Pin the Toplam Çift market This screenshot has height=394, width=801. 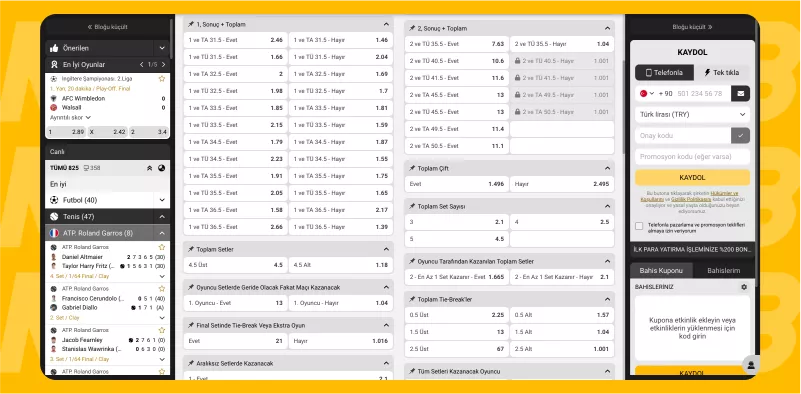(x=412, y=168)
